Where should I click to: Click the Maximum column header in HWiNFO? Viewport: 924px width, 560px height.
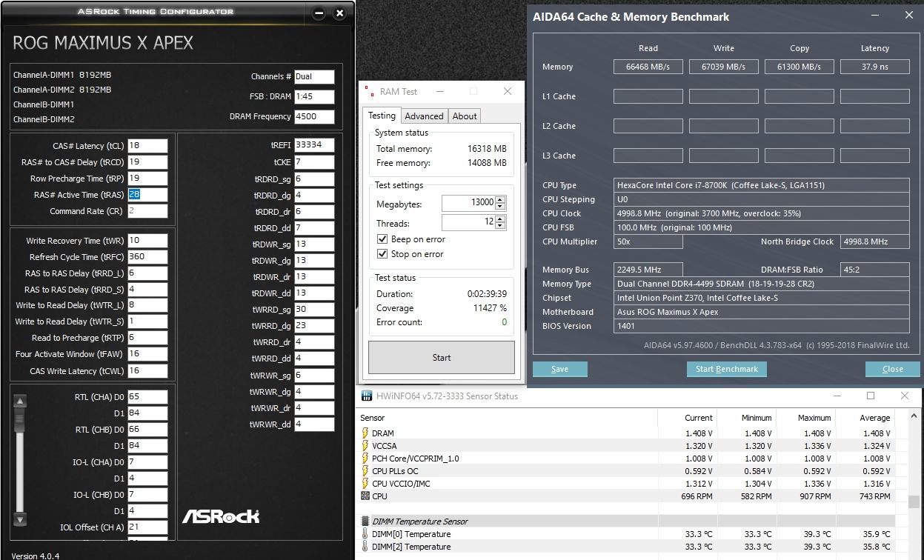pos(814,418)
